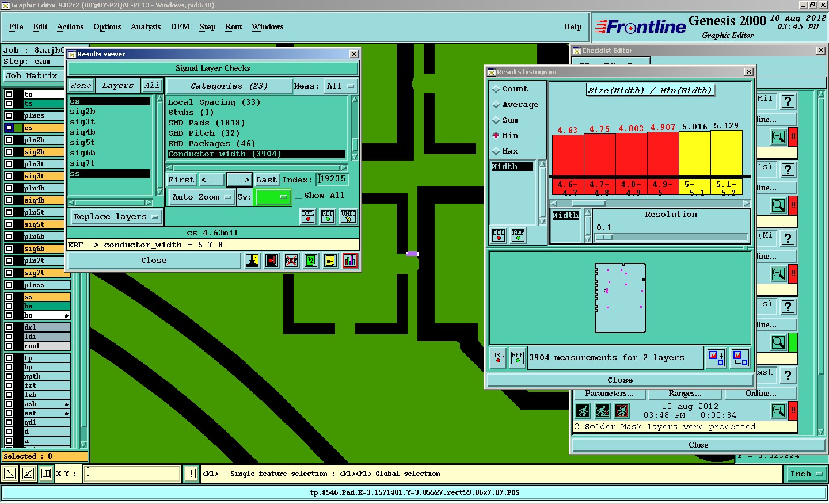Screen dimensions: 829x504
Task: Select the Count radio button
Action: point(496,89)
